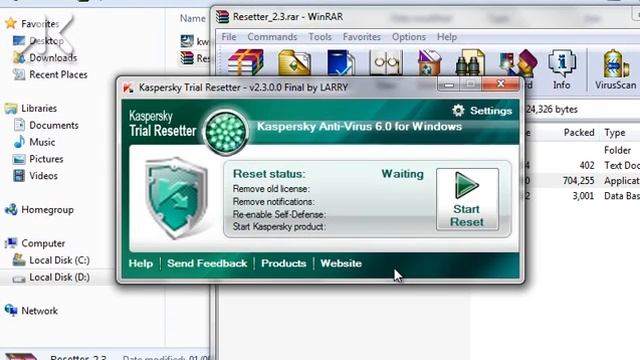
Task: Select Computer in sidebar
Action: pos(43,243)
